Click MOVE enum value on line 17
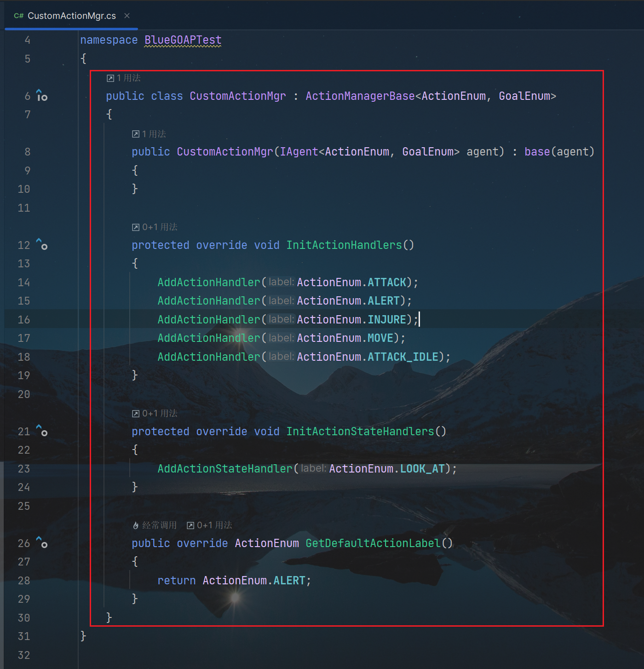Image resolution: width=644 pixels, height=669 pixels. click(380, 338)
